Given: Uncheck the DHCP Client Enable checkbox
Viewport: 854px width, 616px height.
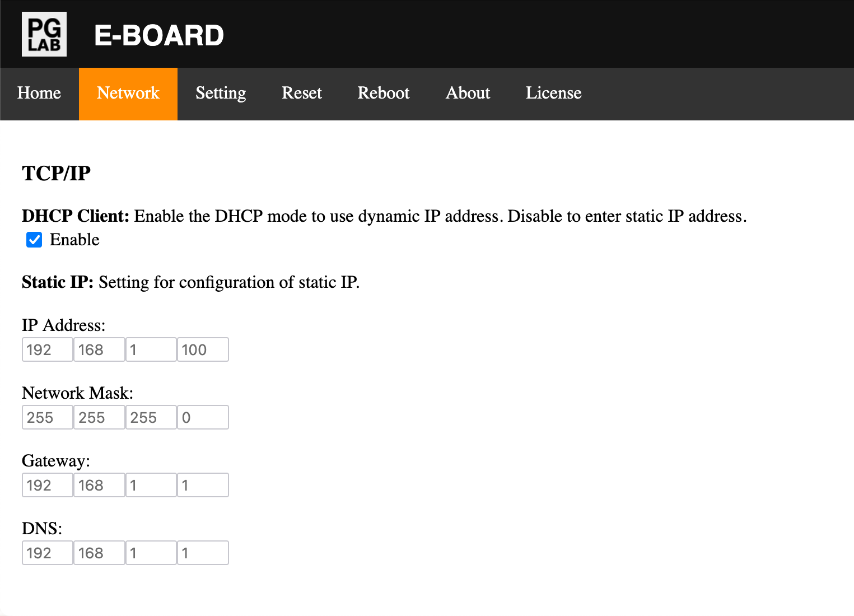Looking at the screenshot, I should [34, 240].
